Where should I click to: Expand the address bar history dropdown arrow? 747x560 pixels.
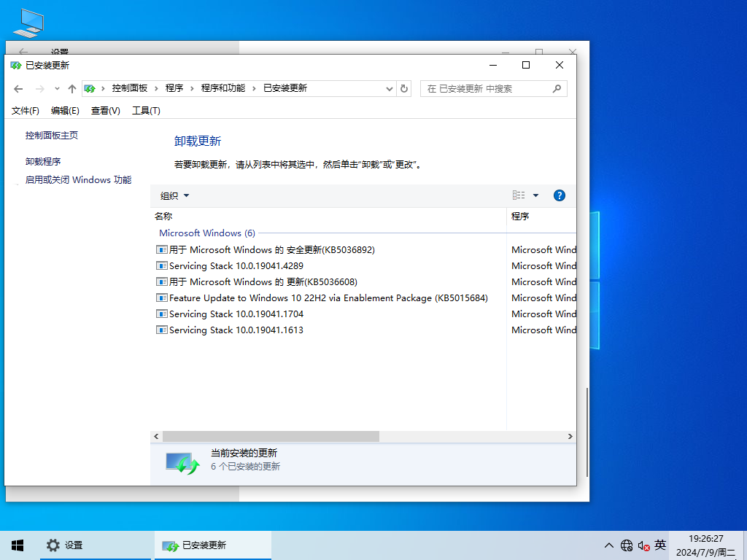click(390, 88)
